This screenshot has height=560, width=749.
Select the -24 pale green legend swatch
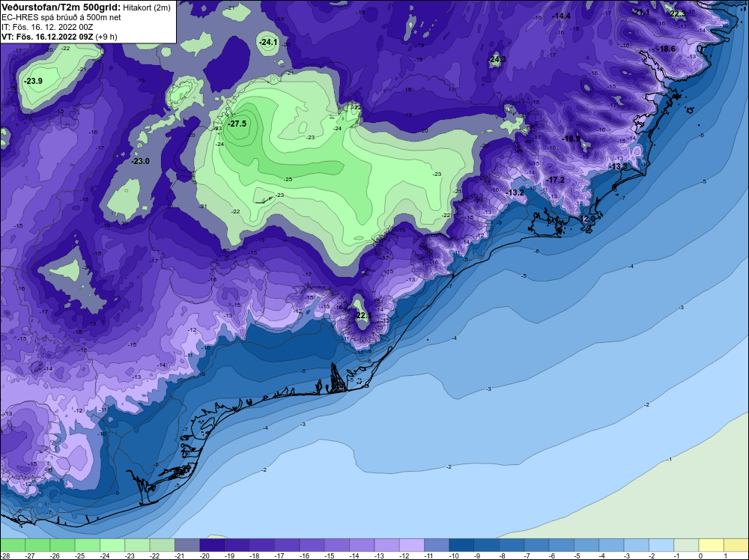pos(112,545)
